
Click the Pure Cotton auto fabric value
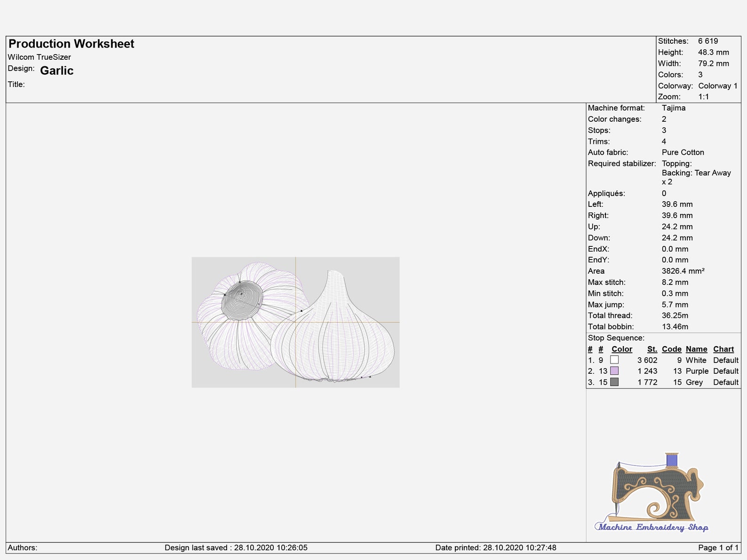683,152
